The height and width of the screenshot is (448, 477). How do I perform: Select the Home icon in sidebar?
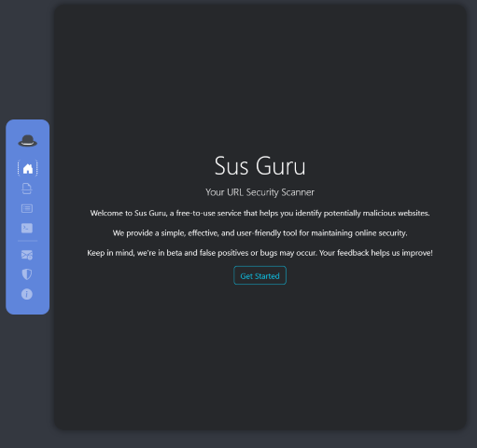(x=28, y=168)
